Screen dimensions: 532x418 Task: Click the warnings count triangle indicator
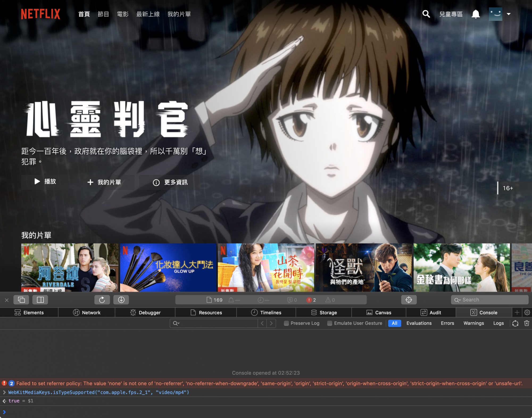[330, 300]
